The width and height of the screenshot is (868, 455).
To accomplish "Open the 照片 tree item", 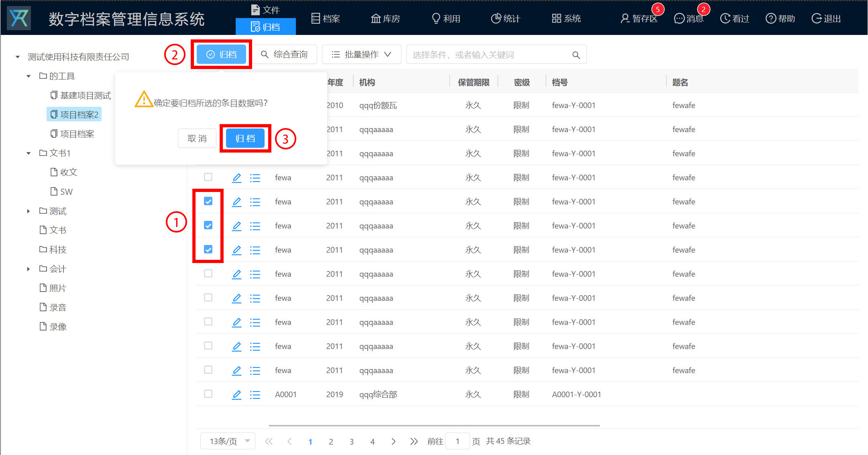I will 53,288.
